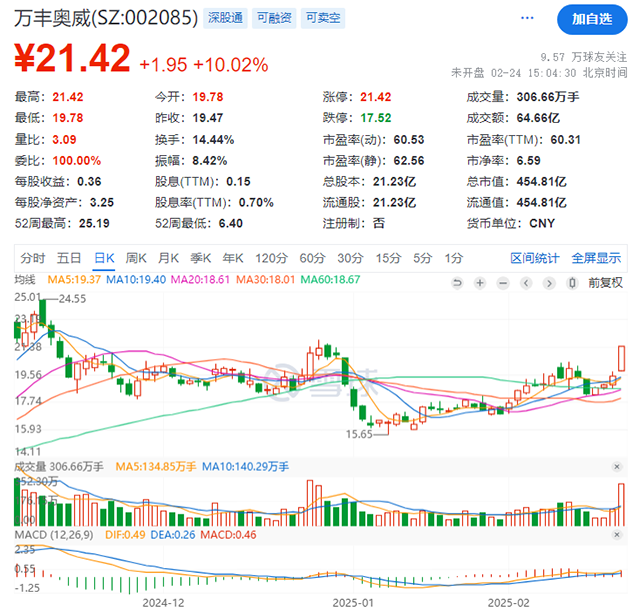Click the 24.55 high price marker on chart
640x611 pixels.
tap(72, 299)
